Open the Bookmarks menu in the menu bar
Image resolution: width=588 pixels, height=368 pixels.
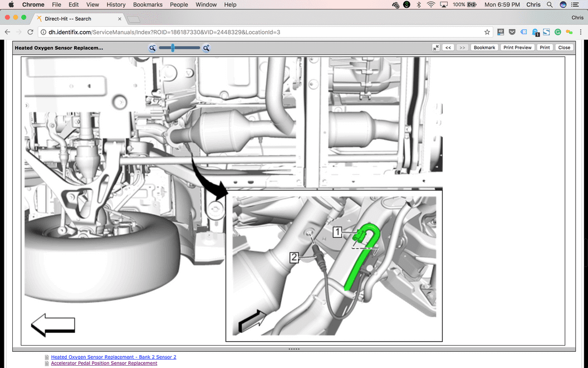(148, 4)
